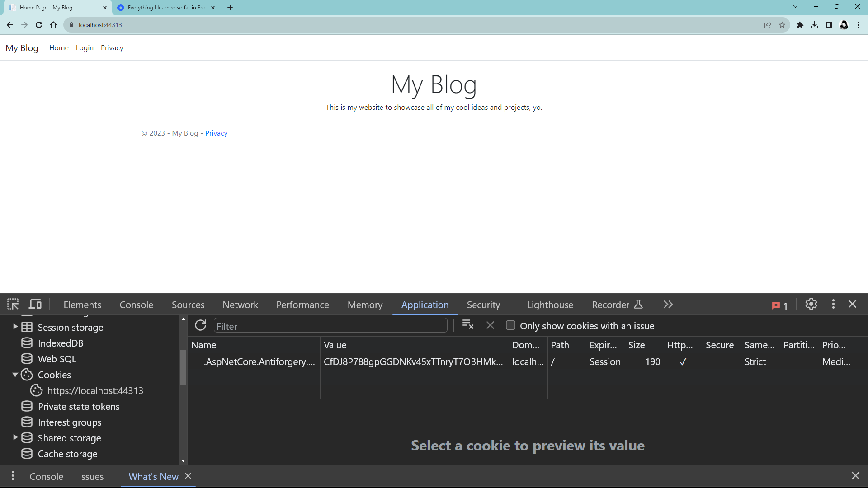Click the clear all cookies icon
This screenshot has height=488, width=868.
click(468, 325)
